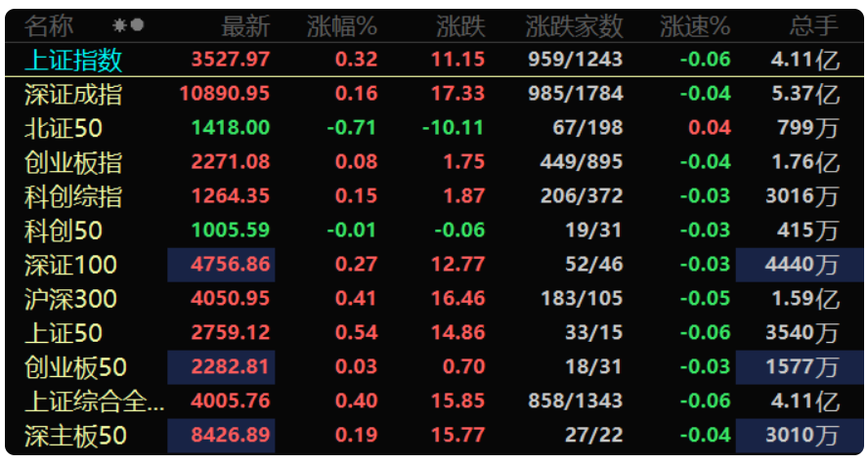
Task: Sort by the 涨速% column header
Action: click(695, 26)
